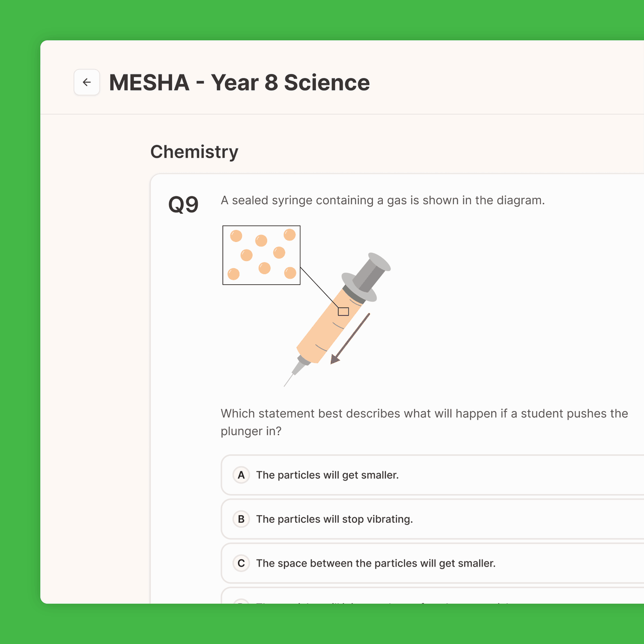This screenshot has width=644, height=644.
Task: Select the letter B answer circle
Action: tap(241, 519)
